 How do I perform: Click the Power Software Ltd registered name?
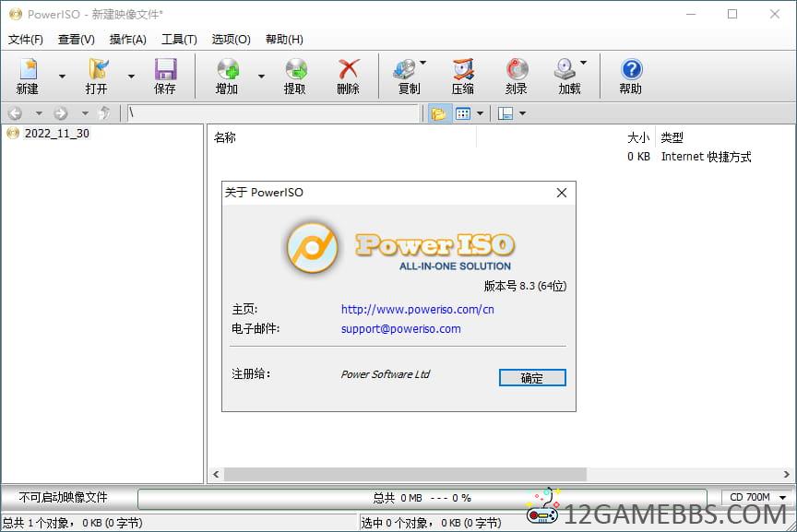[386, 374]
